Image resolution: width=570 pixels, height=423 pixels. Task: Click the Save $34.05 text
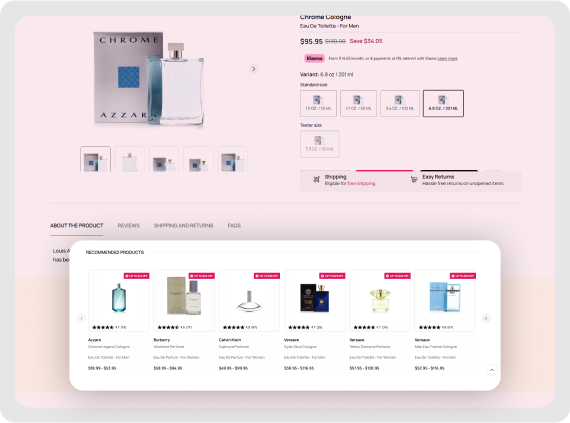coord(366,41)
